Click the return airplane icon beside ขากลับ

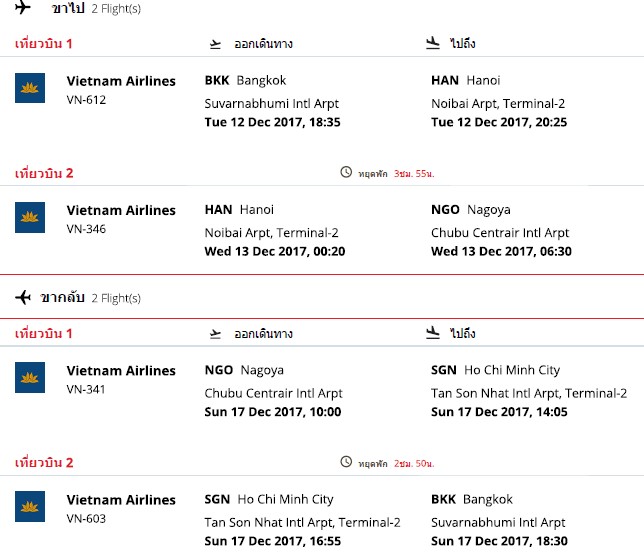click(x=23, y=297)
